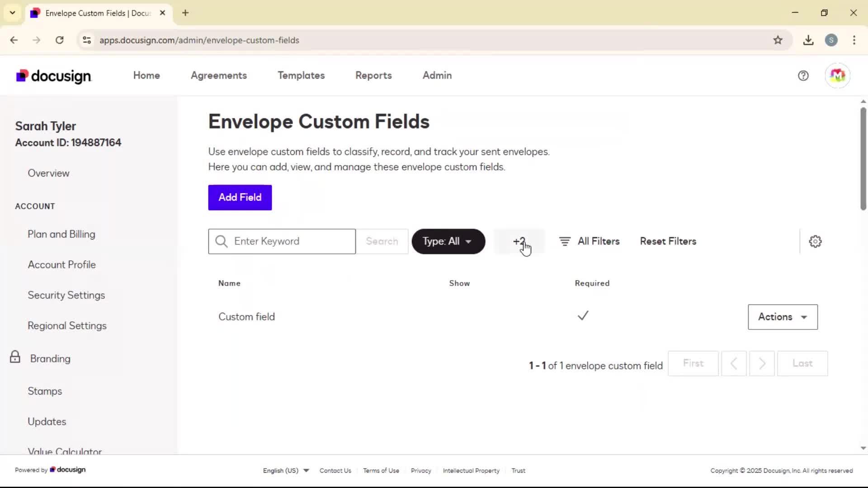Close the Envelope Custom Fields tab
This screenshot has height=488, width=868.
pyautogui.click(x=162, y=13)
